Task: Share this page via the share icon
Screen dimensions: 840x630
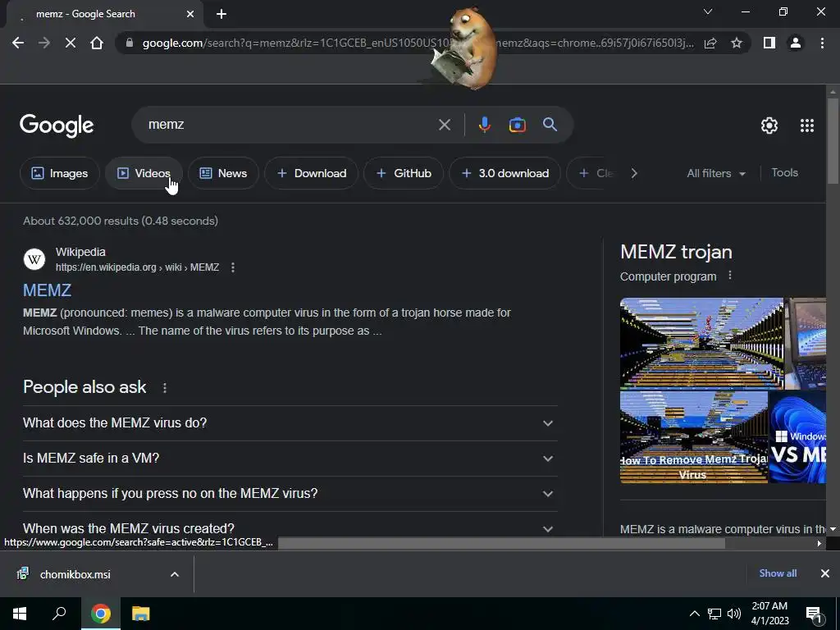Action: point(710,43)
